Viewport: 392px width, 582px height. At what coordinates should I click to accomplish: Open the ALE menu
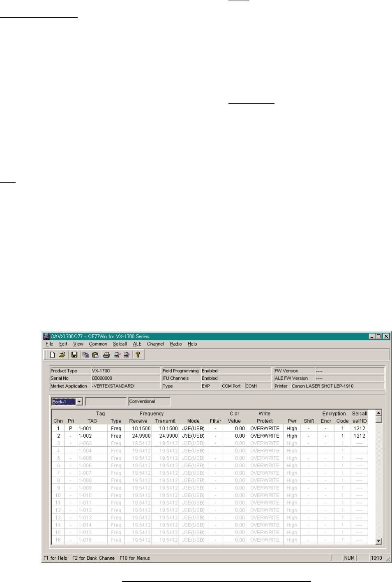tap(137, 344)
